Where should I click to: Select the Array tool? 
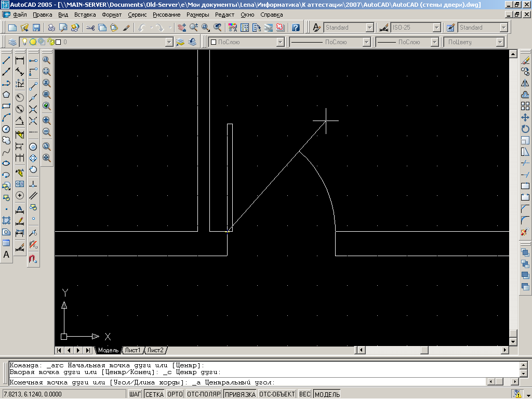click(x=525, y=106)
